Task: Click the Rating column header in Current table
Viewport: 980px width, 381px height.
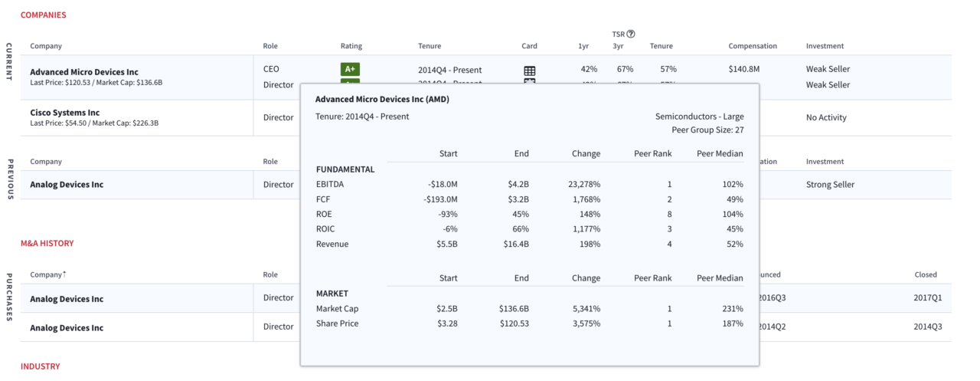Action: 351,46
